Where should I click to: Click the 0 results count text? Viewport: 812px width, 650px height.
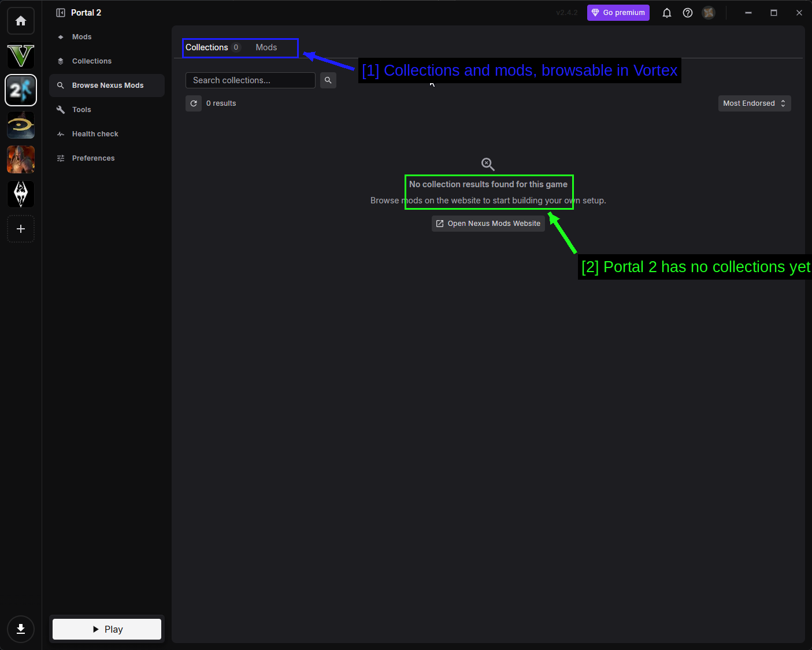pos(221,103)
